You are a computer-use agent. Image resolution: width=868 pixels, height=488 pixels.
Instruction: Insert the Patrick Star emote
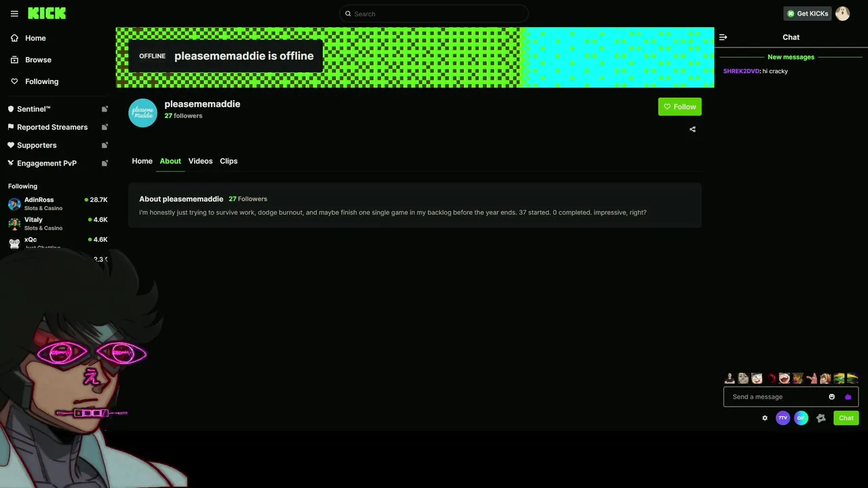812,378
